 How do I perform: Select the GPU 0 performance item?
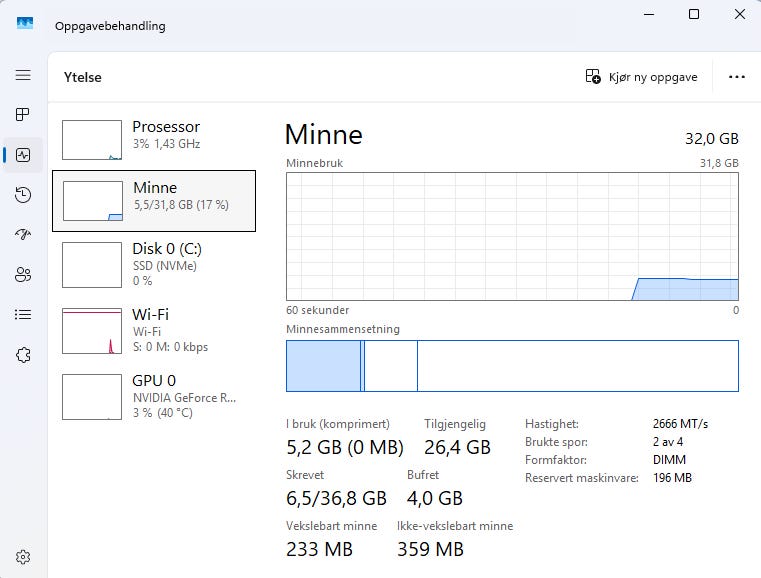[x=154, y=396]
